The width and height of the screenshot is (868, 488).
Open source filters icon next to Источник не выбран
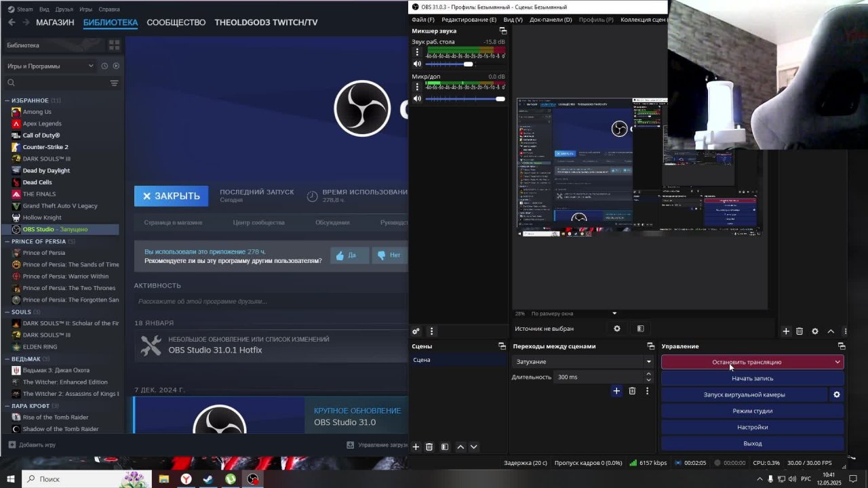(640, 329)
